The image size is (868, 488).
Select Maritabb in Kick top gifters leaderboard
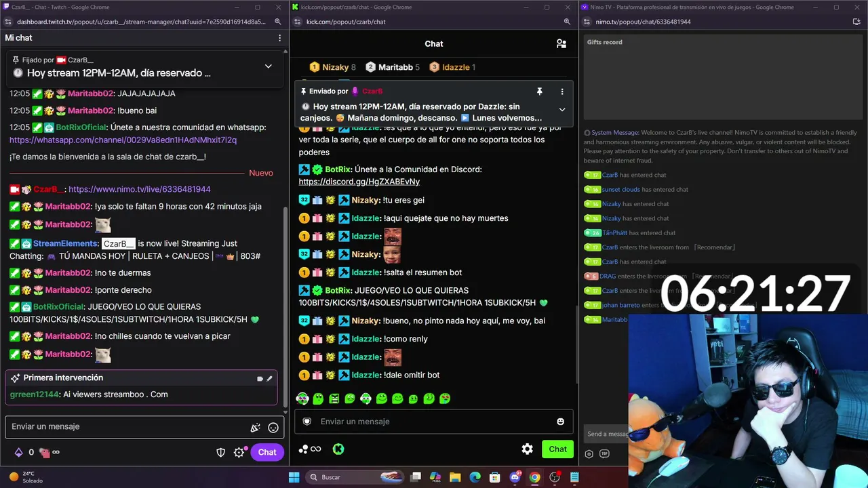(393, 67)
